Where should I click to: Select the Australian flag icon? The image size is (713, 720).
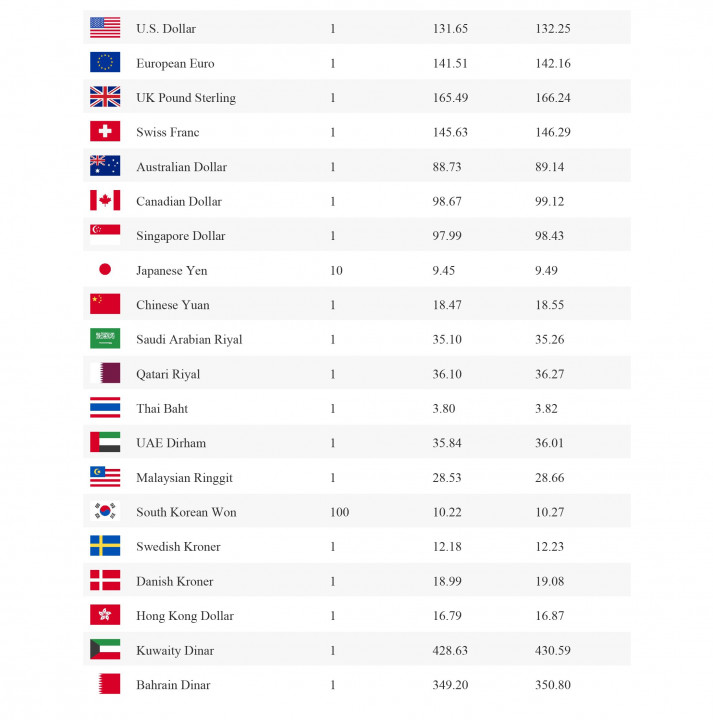click(105, 166)
